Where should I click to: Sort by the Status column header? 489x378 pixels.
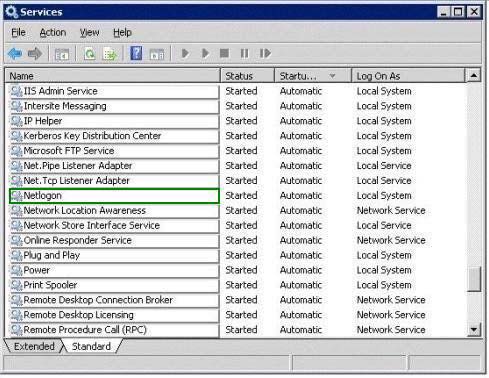click(x=248, y=76)
